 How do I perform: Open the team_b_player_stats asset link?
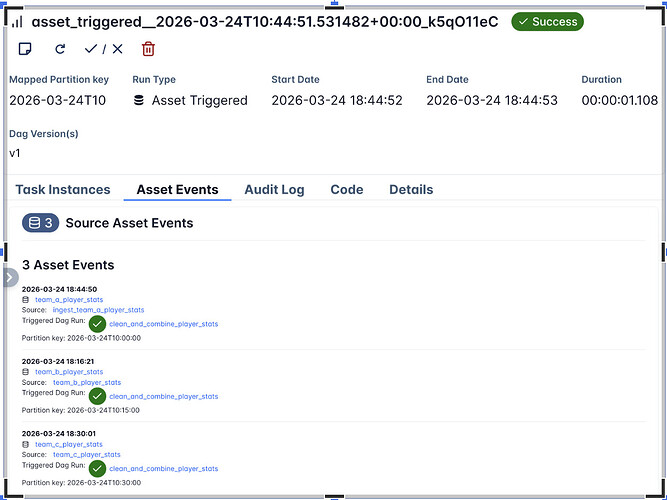click(x=69, y=372)
